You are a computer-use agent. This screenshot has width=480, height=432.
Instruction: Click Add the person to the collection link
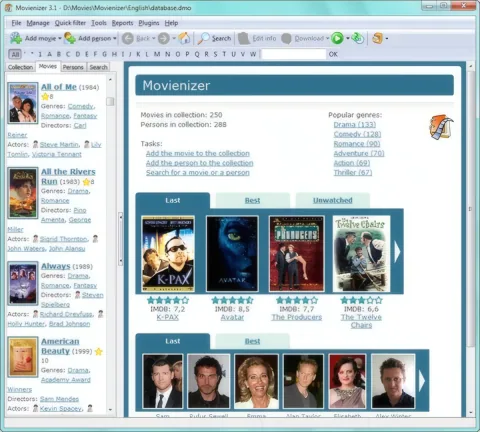click(199, 163)
